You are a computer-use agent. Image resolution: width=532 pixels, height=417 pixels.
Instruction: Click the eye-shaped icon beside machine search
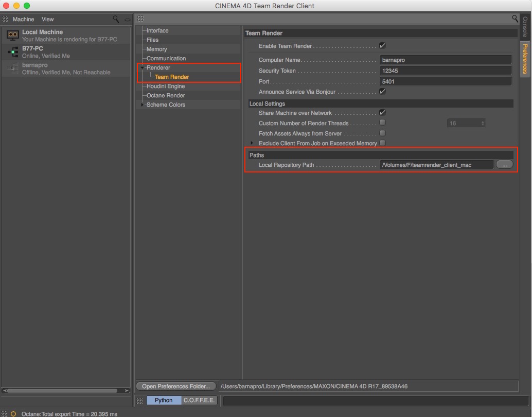point(127,20)
